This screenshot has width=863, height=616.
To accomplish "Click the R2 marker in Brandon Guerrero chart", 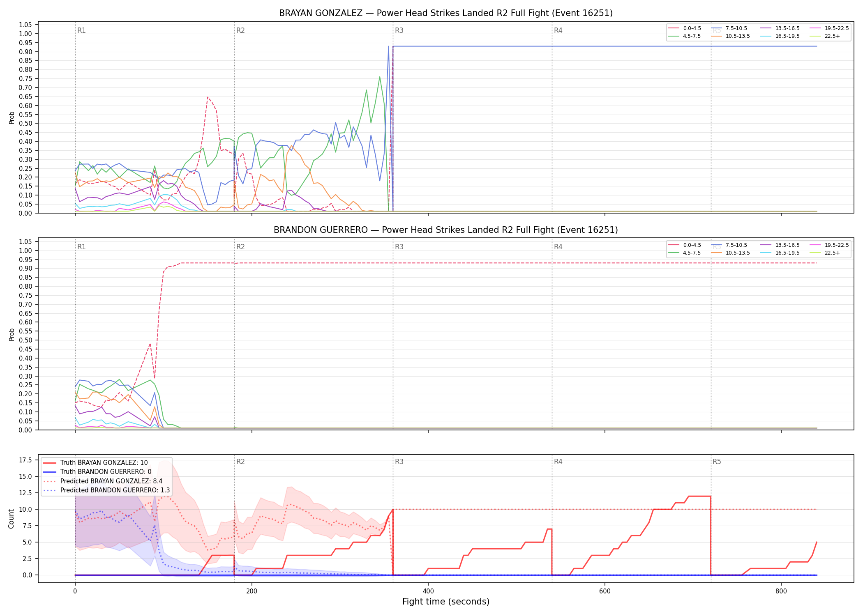I will tap(240, 247).
